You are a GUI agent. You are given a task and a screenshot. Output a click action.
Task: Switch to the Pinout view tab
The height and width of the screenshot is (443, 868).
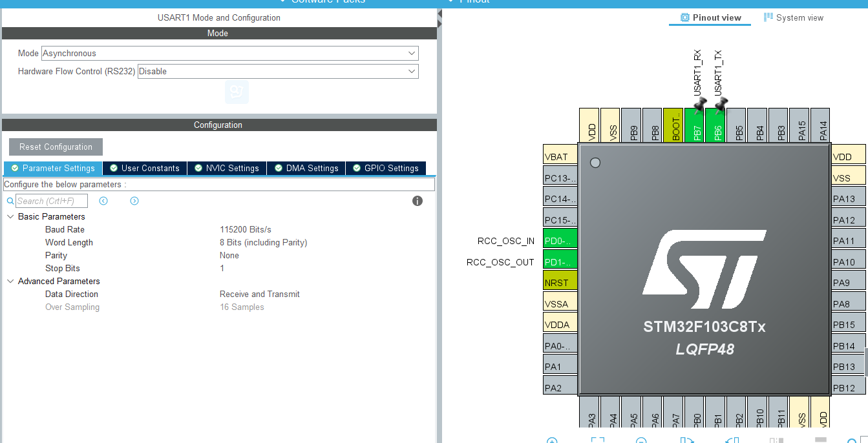(x=710, y=17)
